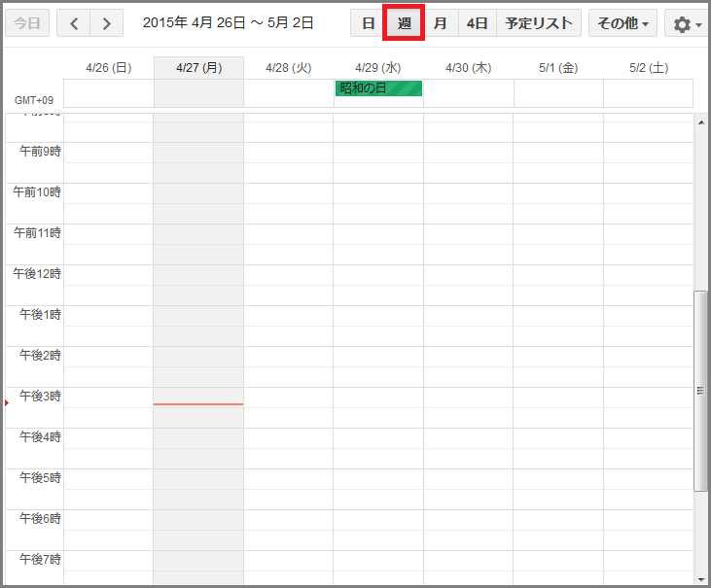The image size is (711, 588).
Task: Switch to 月 month view
Action: click(440, 23)
